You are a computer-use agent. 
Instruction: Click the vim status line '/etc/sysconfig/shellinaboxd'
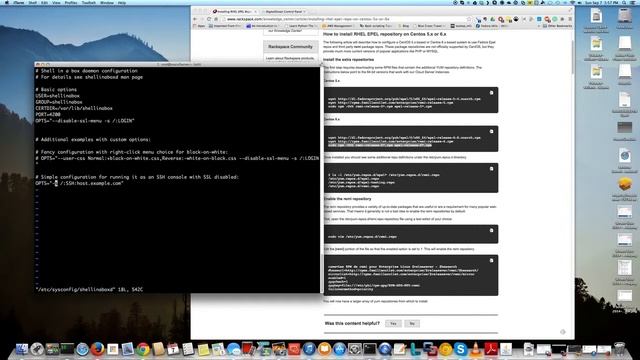[89, 289]
